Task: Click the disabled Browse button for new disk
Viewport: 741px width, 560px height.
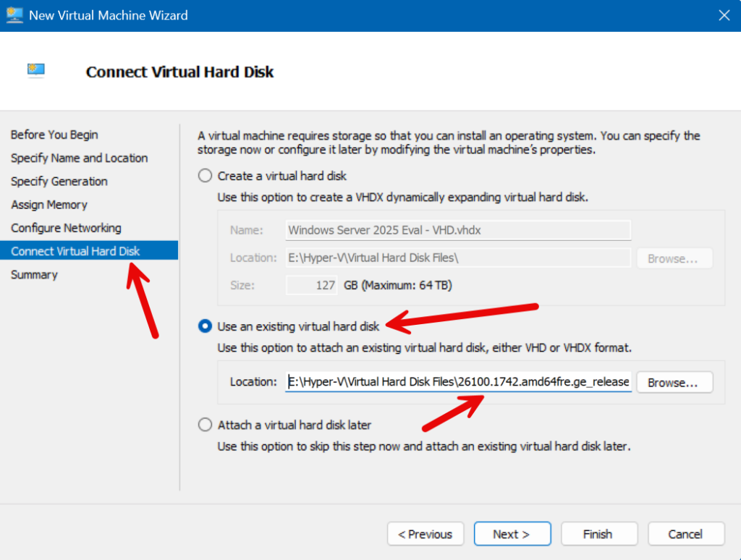Action: point(674,258)
